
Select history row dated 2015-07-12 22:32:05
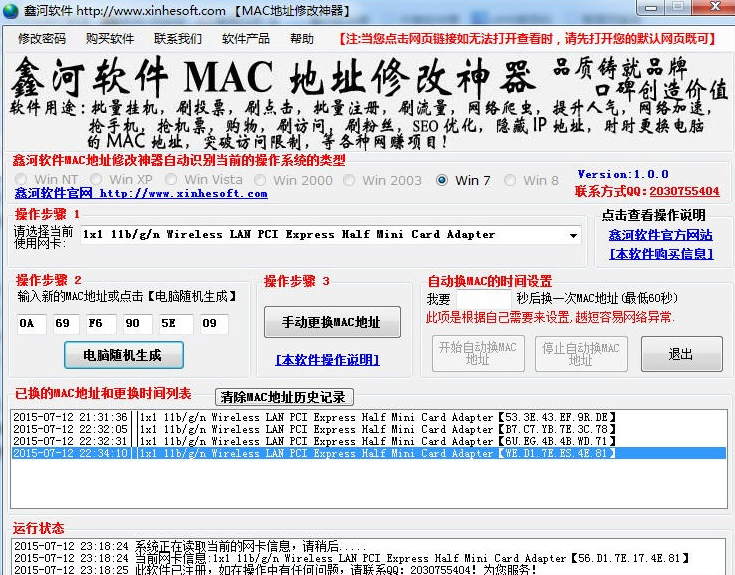pos(368,429)
